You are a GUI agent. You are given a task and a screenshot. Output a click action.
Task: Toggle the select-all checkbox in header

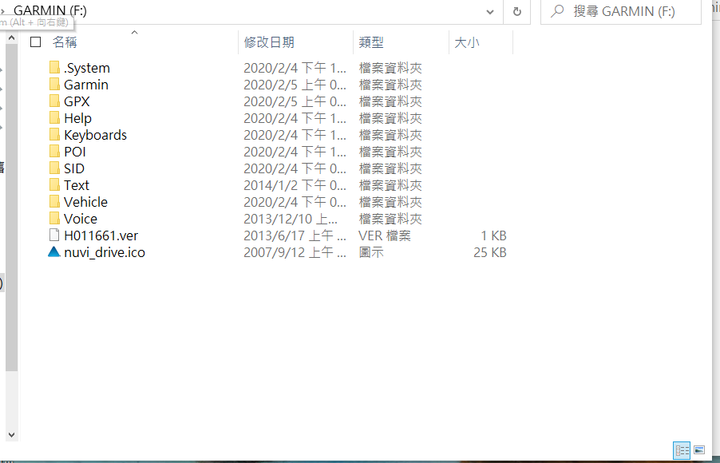(x=35, y=42)
